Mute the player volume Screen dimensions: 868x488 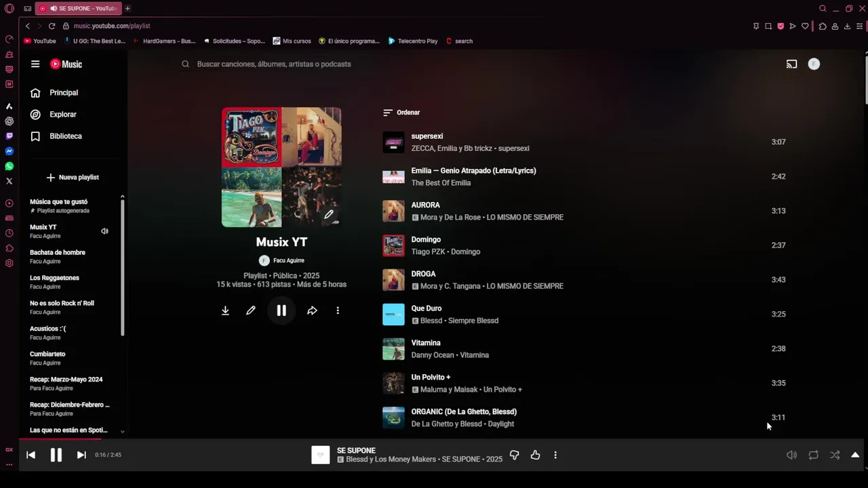791,455
